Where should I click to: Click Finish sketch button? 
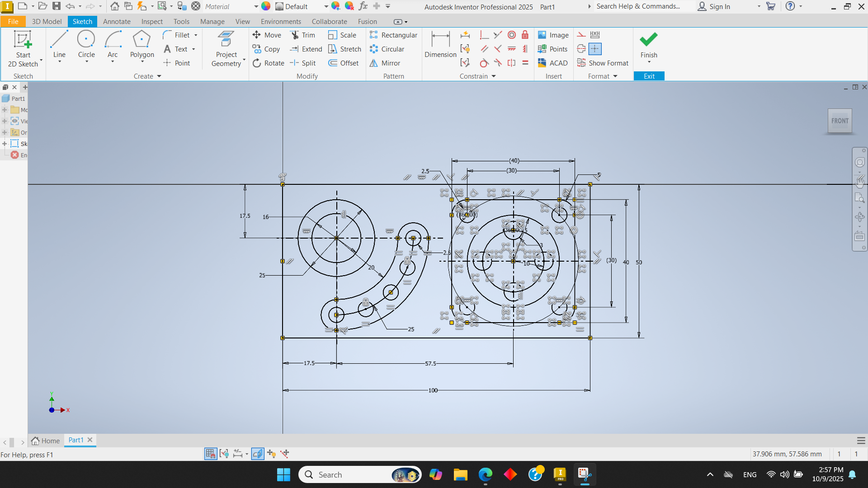pyautogui.click(x=648, y=45)
